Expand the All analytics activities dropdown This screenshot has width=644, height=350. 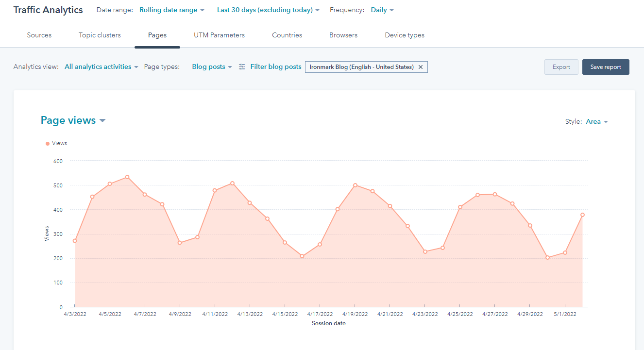point(102,67)
